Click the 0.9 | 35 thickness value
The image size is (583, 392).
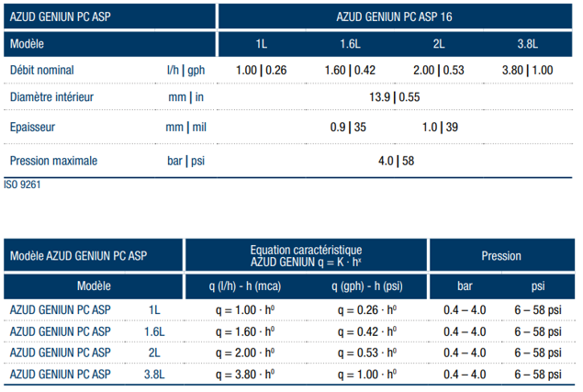pyautogui.click(x=348, y=128)
